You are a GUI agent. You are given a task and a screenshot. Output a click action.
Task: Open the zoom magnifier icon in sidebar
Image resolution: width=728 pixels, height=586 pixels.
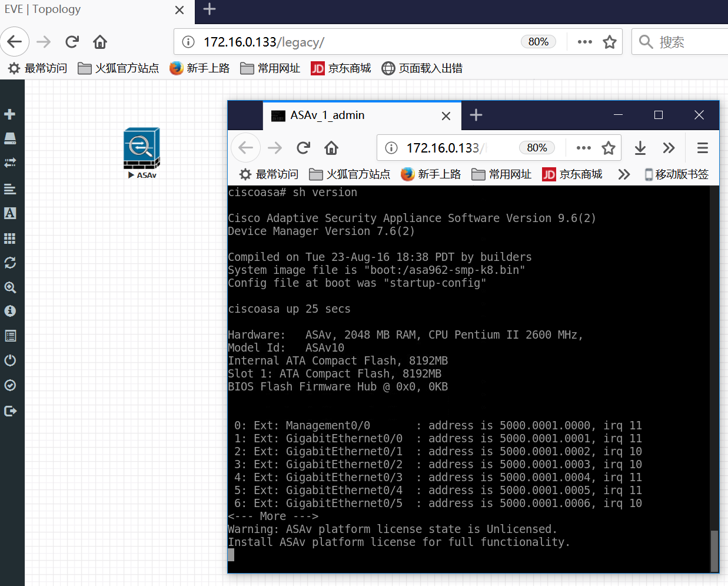(9, 287)
